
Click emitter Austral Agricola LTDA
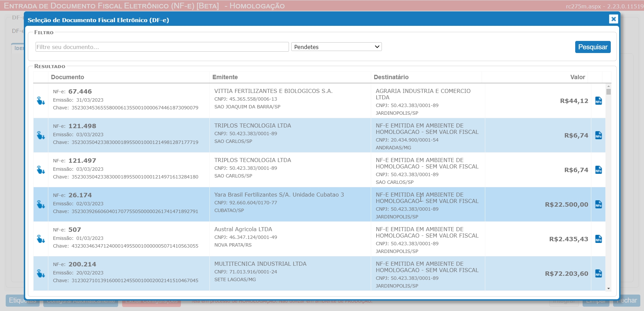pos(243,229)
